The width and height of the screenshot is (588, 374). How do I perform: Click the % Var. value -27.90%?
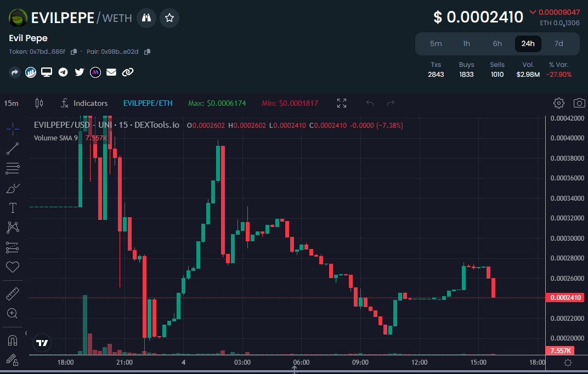coord(559,75)
